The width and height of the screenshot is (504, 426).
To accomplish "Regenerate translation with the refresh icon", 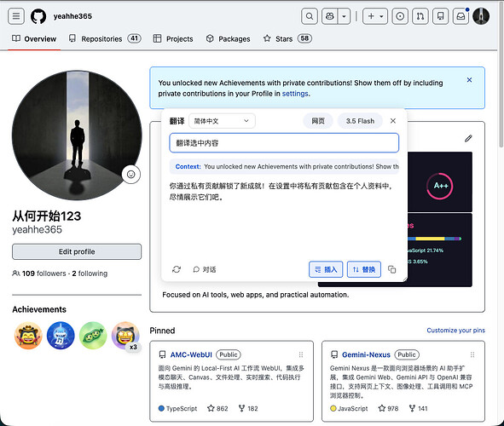I will coord(177,269).
